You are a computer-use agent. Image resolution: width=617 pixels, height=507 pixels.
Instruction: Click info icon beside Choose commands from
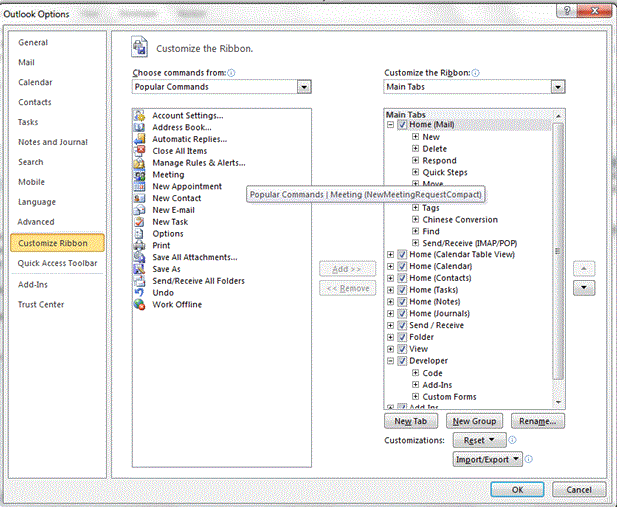(231, 73)
